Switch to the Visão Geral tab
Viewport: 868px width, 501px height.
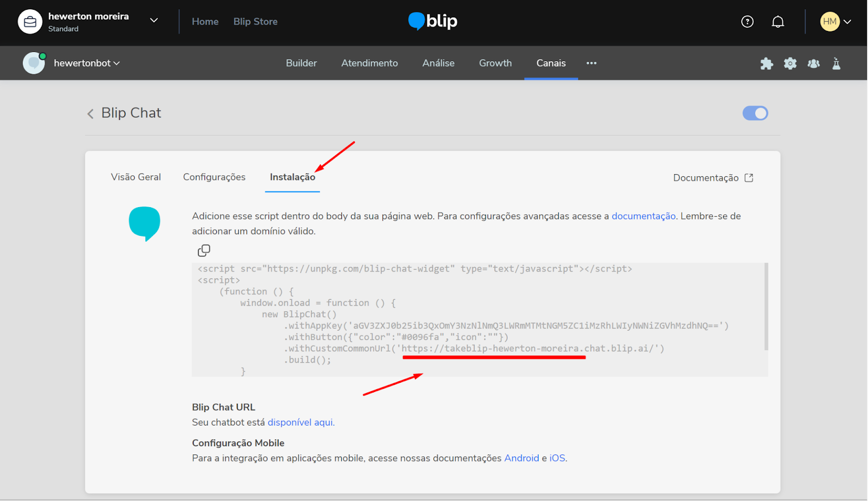point(136,177)
